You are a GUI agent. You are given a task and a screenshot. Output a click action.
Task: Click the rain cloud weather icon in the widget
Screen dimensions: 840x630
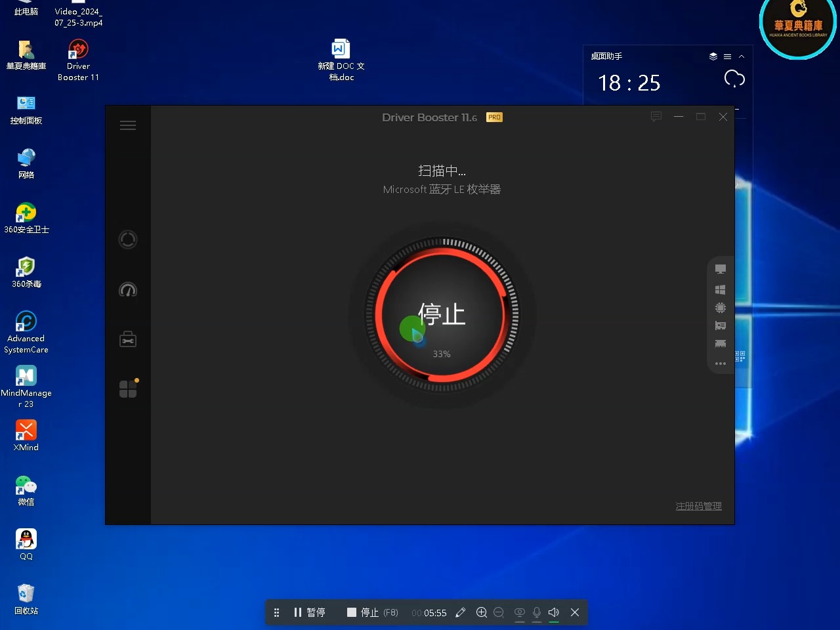click(x=734, y=79)
